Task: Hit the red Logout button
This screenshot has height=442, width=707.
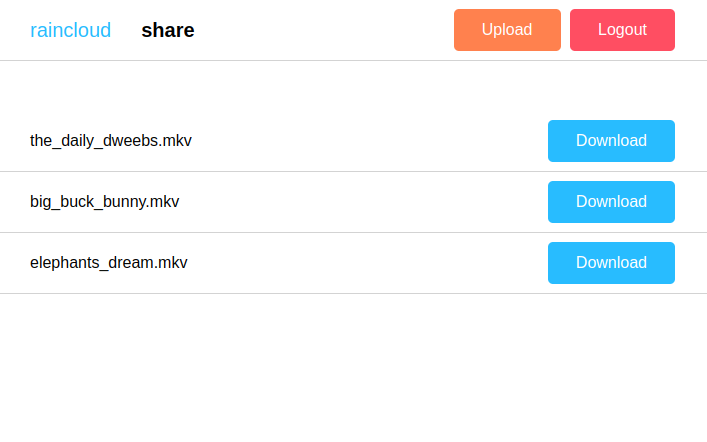Action: tap(622, 30)
